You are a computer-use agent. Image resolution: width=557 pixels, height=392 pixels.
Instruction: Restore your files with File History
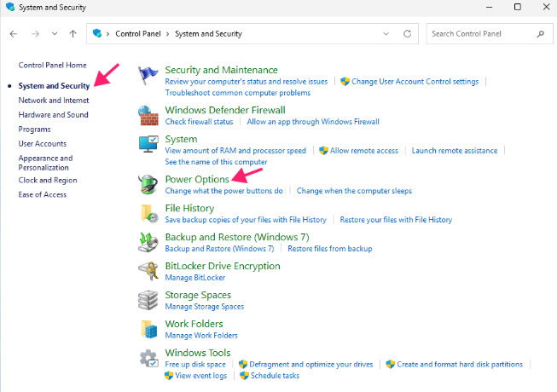[396, 220]
